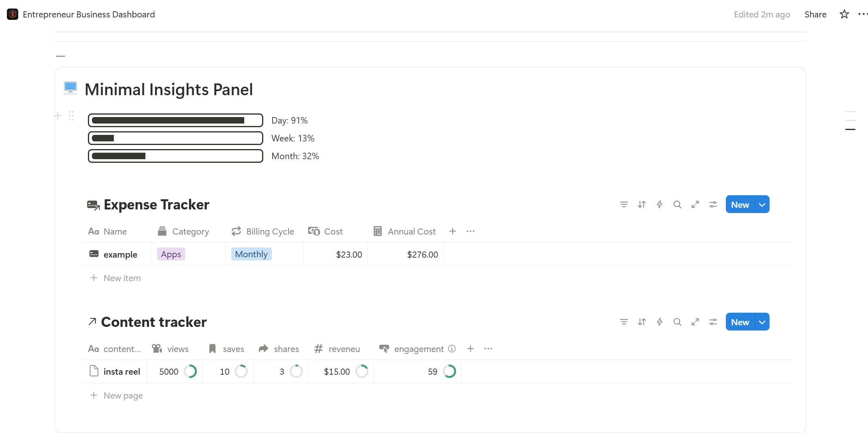Click New page under Content tracker

(x=123, y=395)
